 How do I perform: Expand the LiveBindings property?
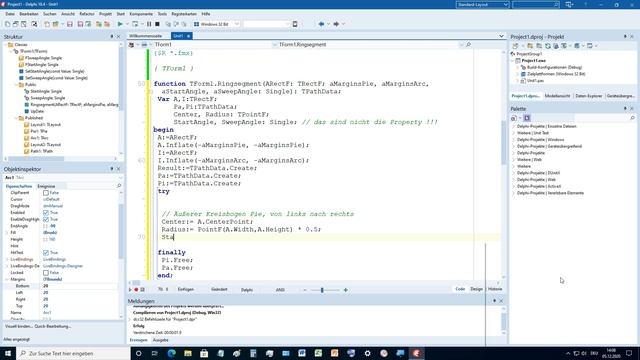7,259
